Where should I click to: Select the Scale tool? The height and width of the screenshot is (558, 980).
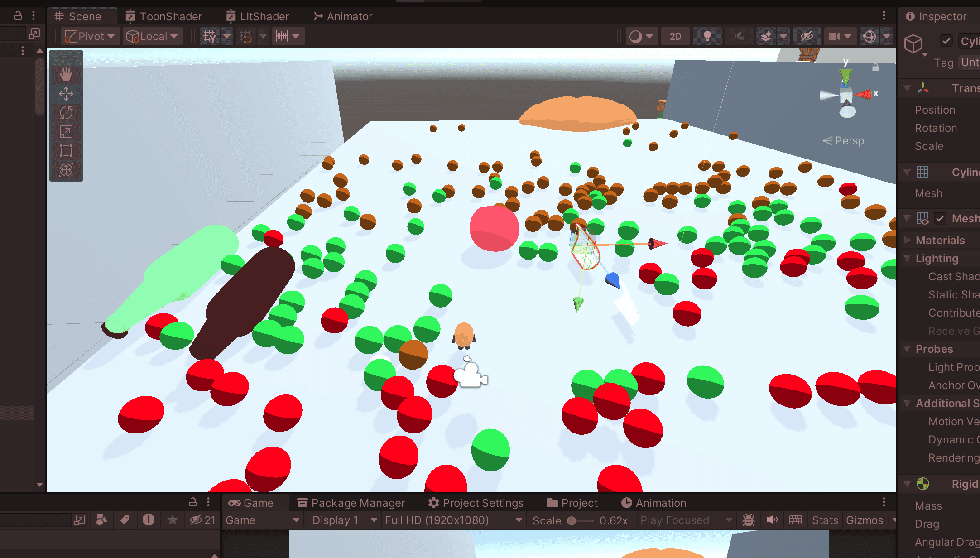[x=66, y=132]
